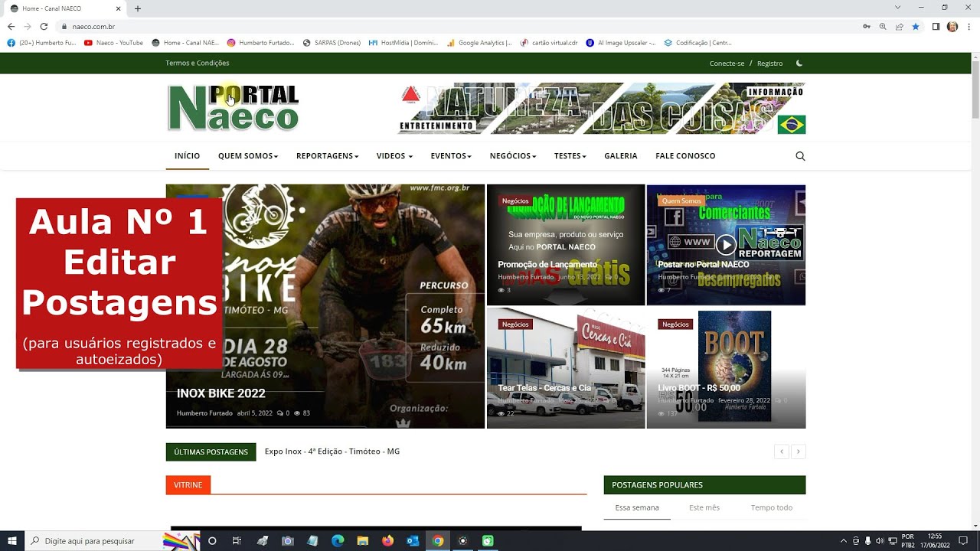Expand the Videos menu
980x551 pixels.
click(x=394, y=156)
